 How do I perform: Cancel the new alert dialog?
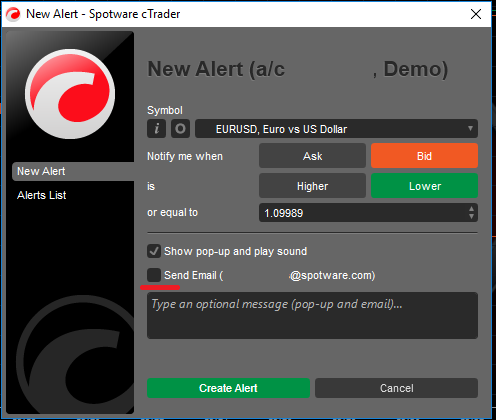(x=396, y=388)
